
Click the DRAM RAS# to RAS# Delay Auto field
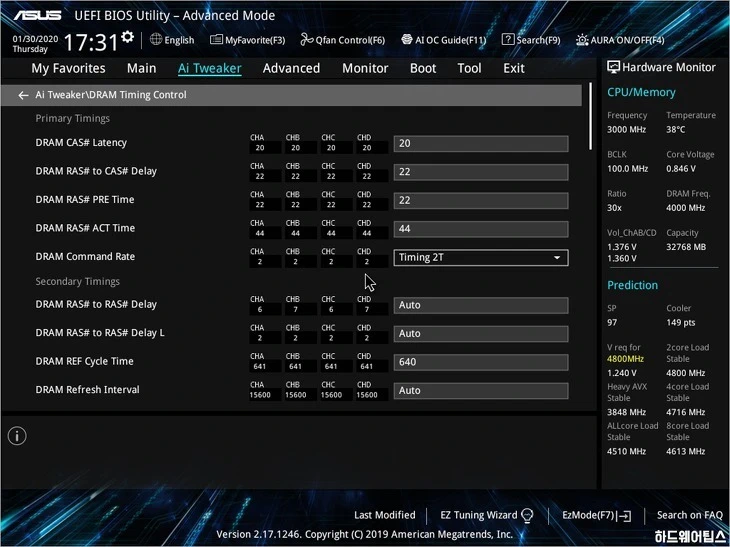click(481, 305)
